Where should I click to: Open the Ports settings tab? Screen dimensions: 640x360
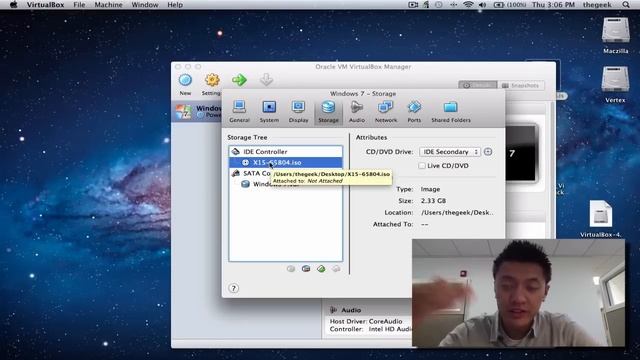[x=414, y=111]
